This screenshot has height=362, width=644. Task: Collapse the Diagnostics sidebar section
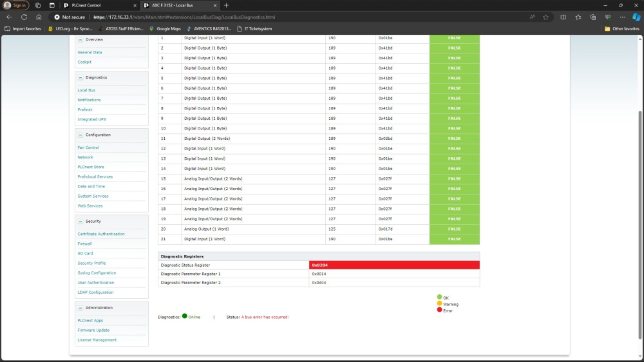tap(80, 77)
